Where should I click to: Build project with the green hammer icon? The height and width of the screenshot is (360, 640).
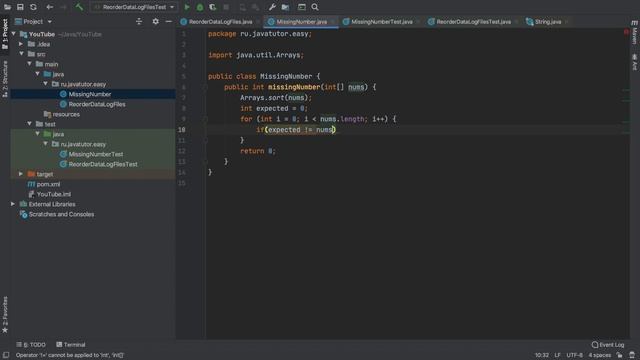point(79,7)
